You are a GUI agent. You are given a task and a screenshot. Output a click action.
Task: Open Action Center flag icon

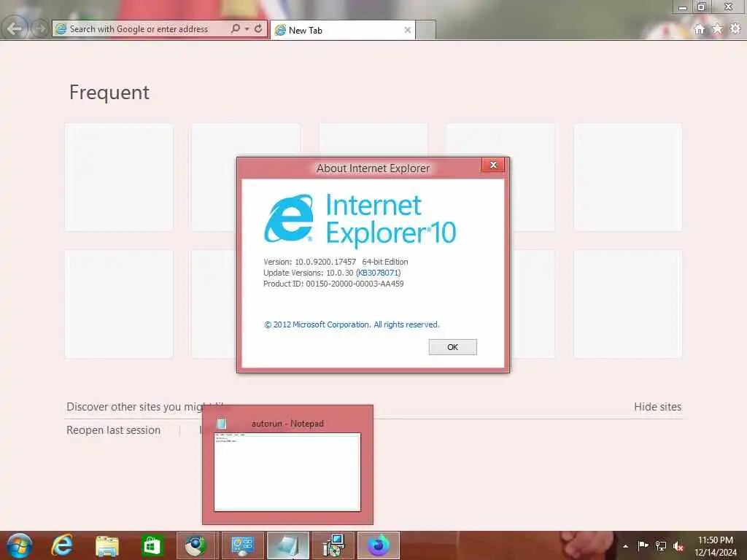[x=643, y=545]
